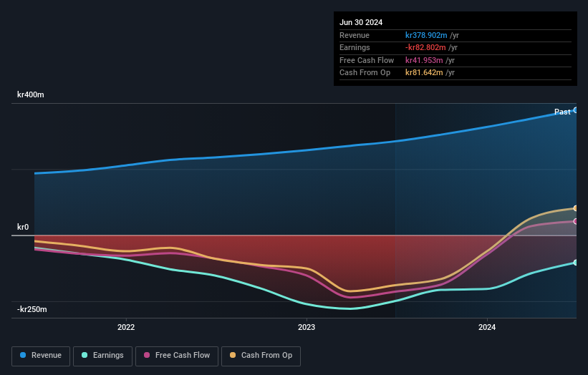Click the 2022 x-axis label
588x375 pixels.
point(126,327)
